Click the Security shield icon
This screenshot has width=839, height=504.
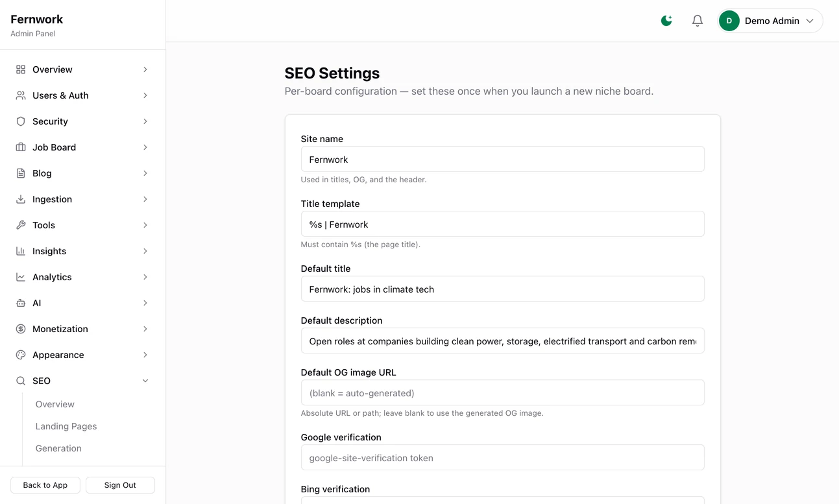pyautogui.click(x=21, y=121)
